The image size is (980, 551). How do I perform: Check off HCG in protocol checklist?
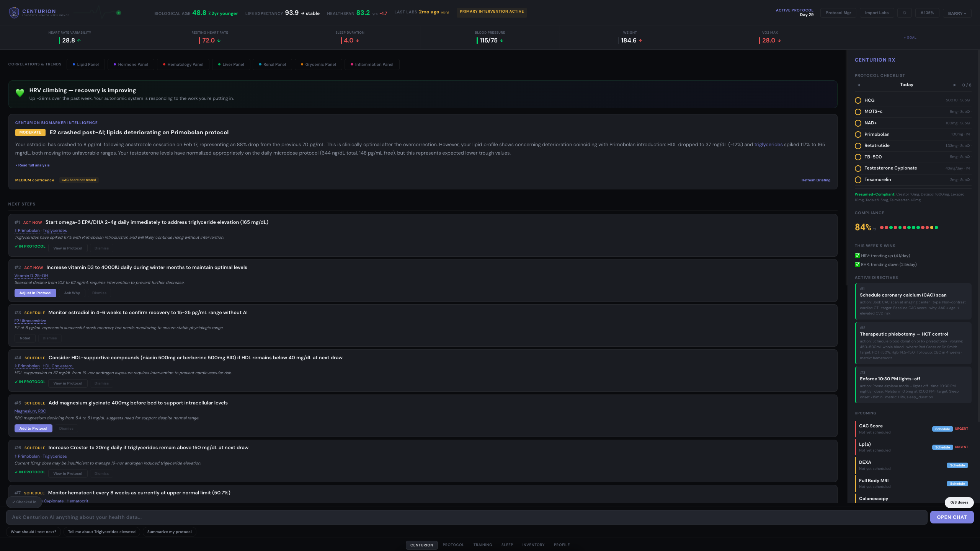(x=858, y=101)
